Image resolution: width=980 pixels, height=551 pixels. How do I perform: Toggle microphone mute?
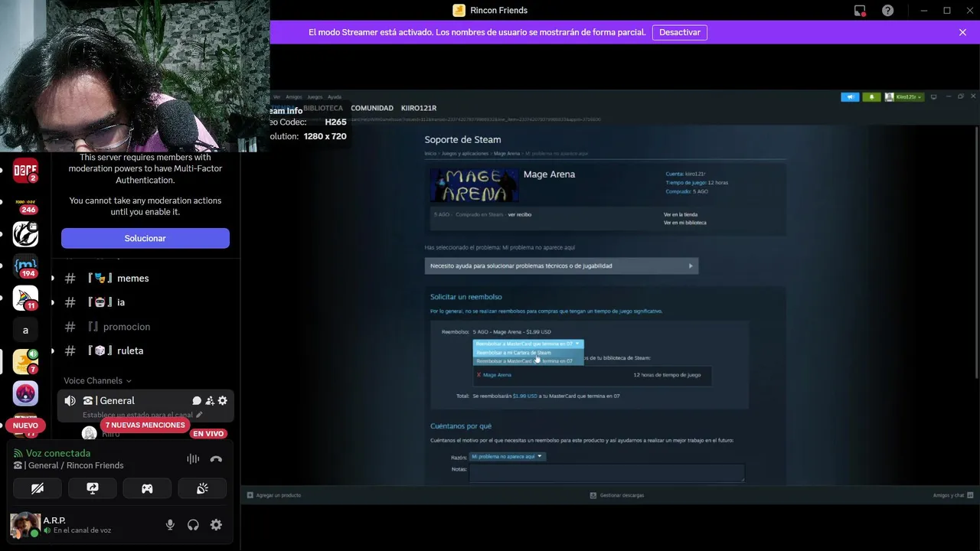tap(170, 524)
